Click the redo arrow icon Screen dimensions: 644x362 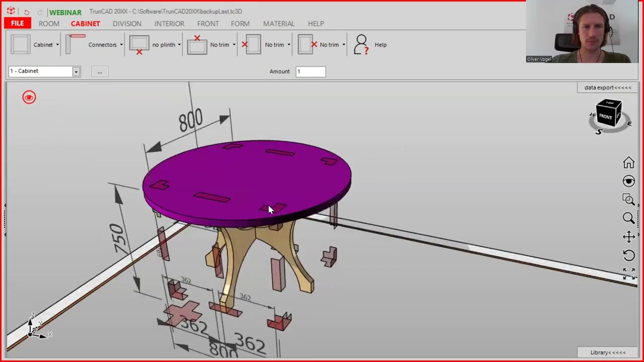pos(40,12)
